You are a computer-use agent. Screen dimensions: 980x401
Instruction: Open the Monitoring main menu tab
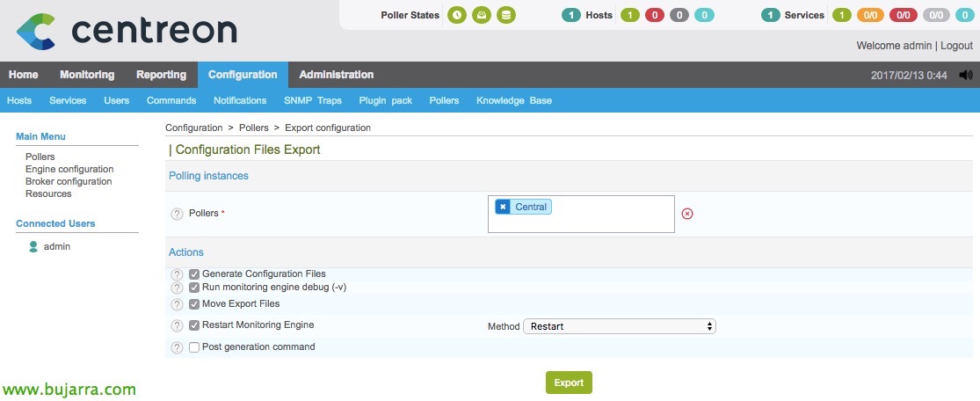tap(87, 75)
